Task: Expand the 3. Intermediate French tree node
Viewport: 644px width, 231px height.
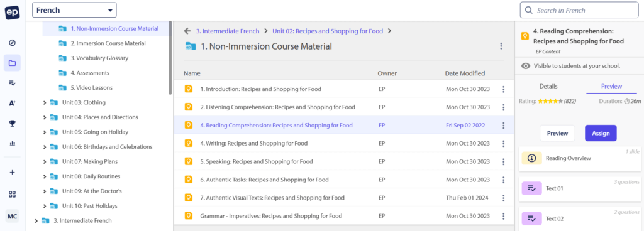Action: (x=36, y=221)
